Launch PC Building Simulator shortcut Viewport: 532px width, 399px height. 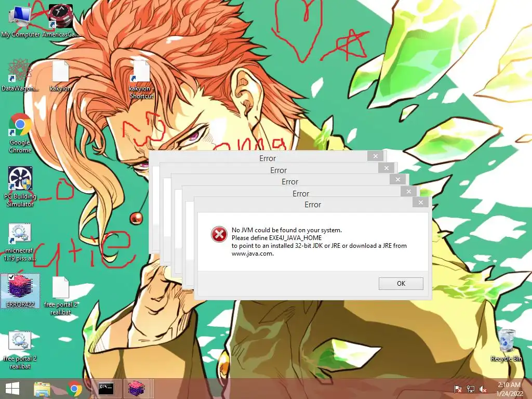[x=20, y=187]
